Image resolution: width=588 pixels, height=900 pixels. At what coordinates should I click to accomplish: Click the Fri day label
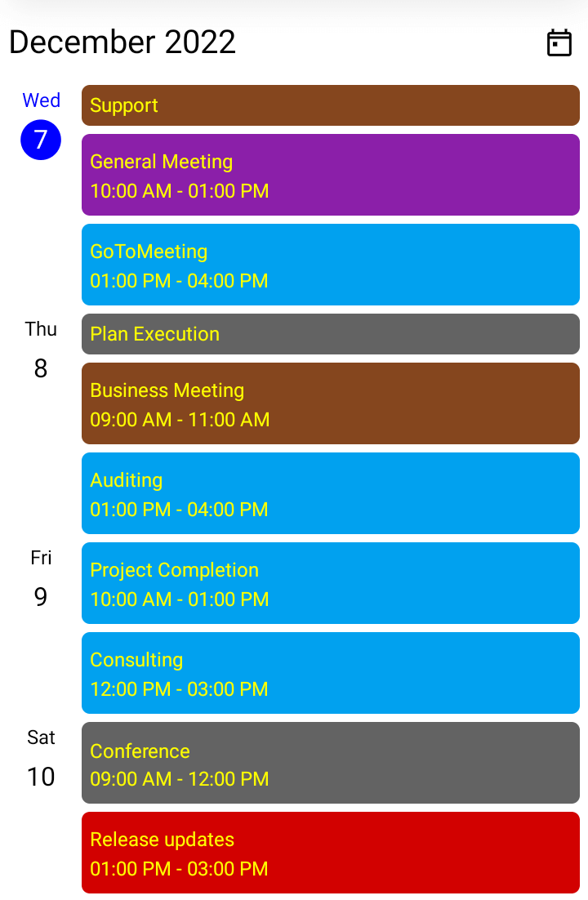pyautogui.click(x=41, y=558)
